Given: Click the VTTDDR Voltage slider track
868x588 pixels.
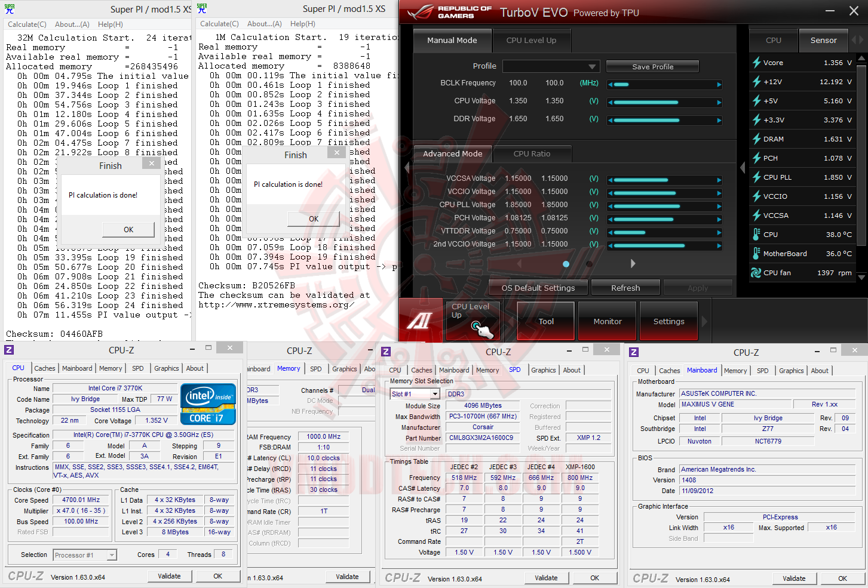Looking at the screenshot, I should (x=665, y=232).
